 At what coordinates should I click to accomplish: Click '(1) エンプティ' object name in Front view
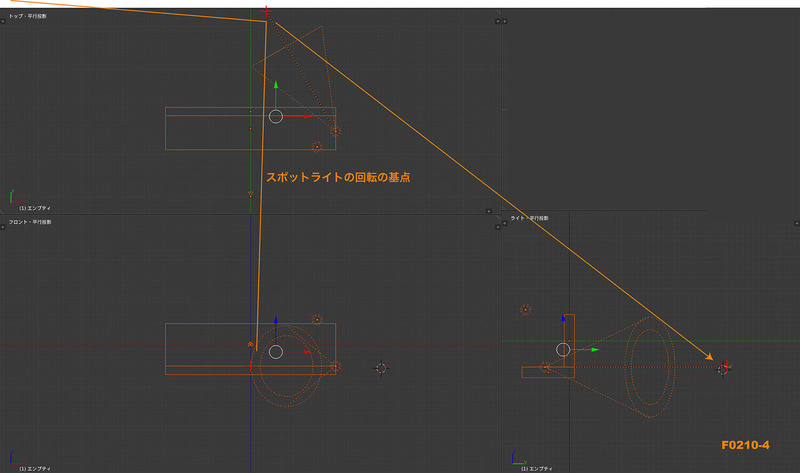[x=35, y=468]
